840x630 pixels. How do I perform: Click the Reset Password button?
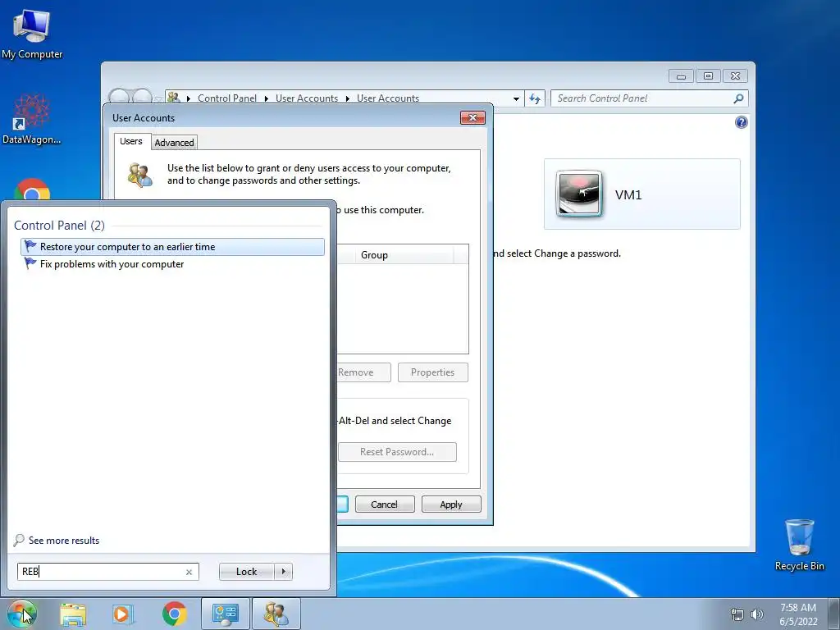pyautogui.click(x=397, y=452)
